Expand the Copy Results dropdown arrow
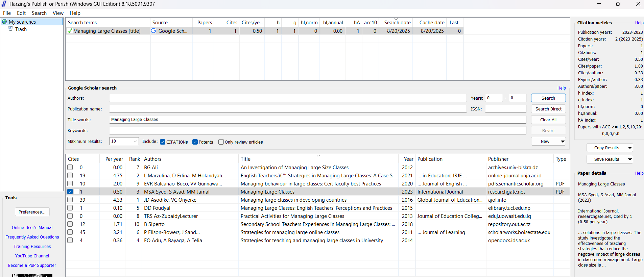This screenshot has width=644, height=277. coord(630,148)
